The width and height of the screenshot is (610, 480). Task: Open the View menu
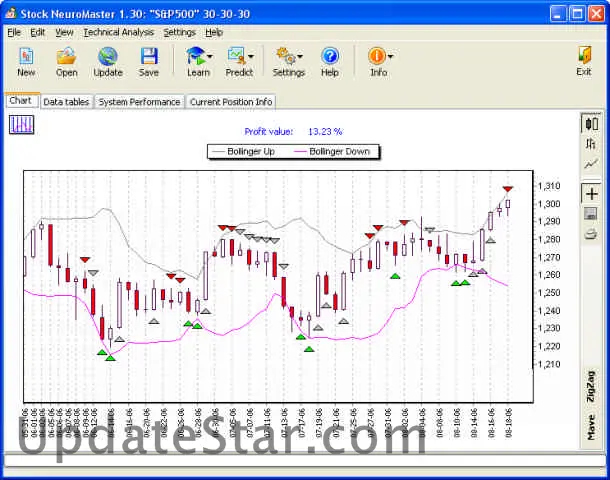64,32
